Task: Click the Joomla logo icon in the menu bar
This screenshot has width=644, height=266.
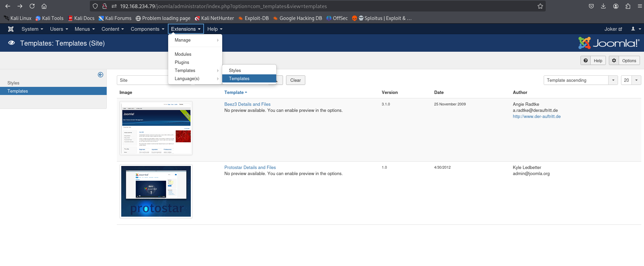Action: [11, 29]
